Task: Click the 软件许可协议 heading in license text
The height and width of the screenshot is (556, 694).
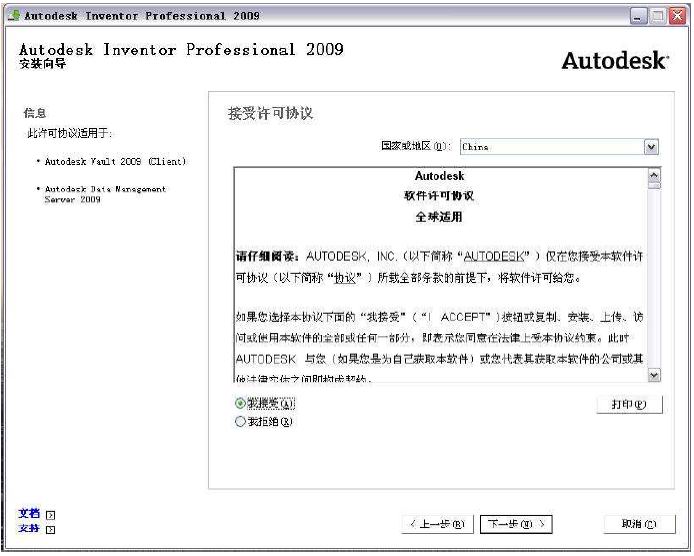Action: [439, 196]
